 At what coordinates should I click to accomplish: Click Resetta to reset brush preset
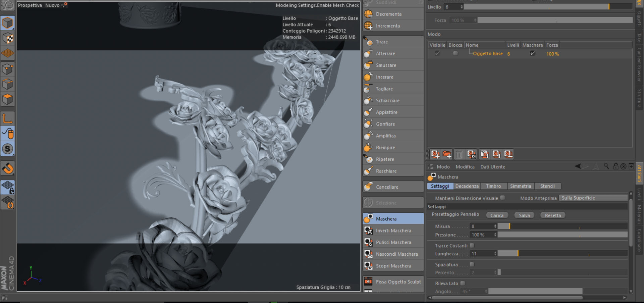(553, 215)
